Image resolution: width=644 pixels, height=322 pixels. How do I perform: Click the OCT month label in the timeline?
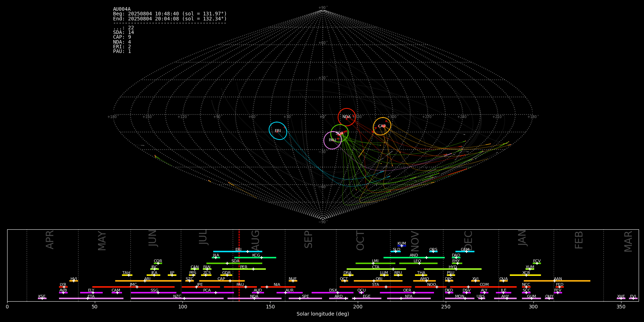(x=360, y=240)
